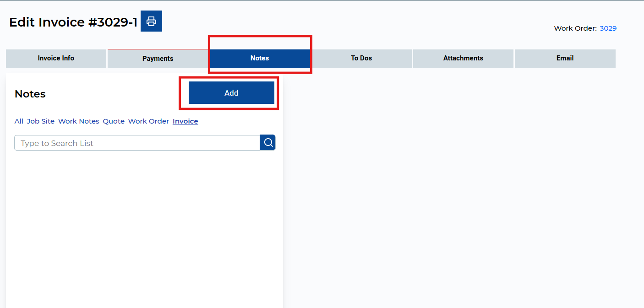Open the Invoice Info tab
Viewport: 644px width, 308px height.
(x=56, y=58)
